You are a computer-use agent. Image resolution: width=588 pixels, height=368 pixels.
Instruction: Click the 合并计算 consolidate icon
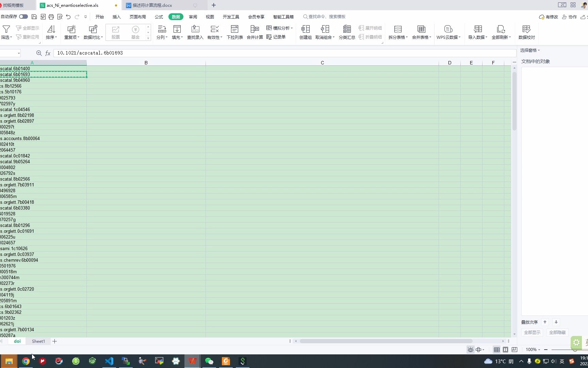(255, 29)
